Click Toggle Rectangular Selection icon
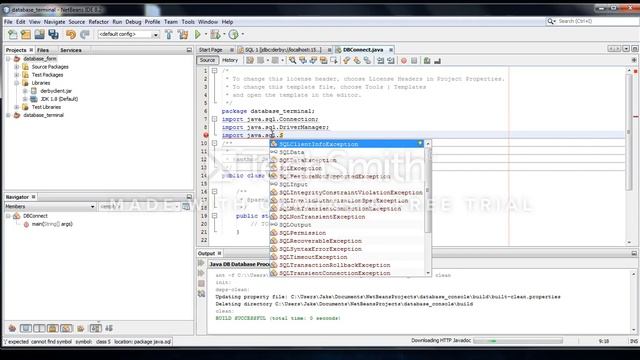Image resolution: width=640 pixels, height=360 pixels. tap(334, 60)
